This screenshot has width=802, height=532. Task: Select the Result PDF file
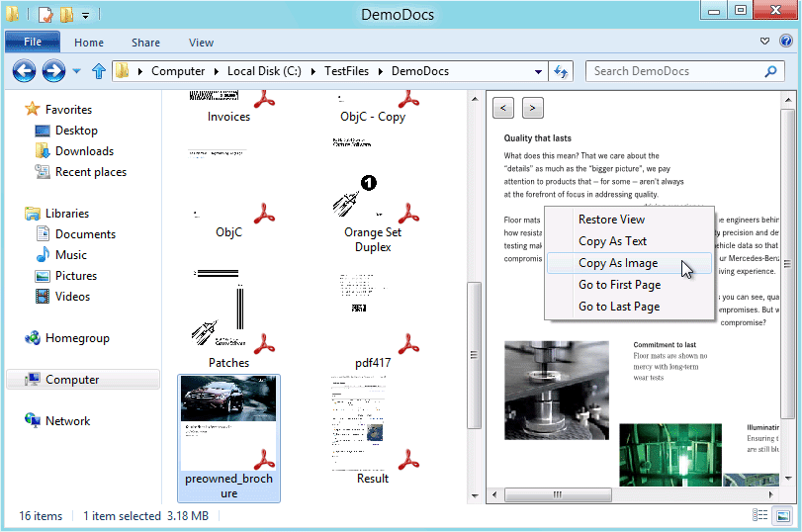point(373,430)
